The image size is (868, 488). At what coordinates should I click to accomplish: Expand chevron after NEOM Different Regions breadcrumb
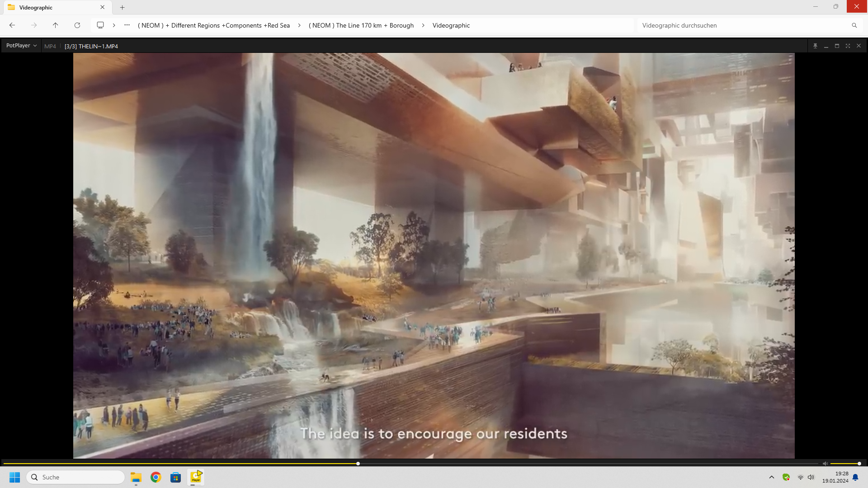tap(299, 25)
